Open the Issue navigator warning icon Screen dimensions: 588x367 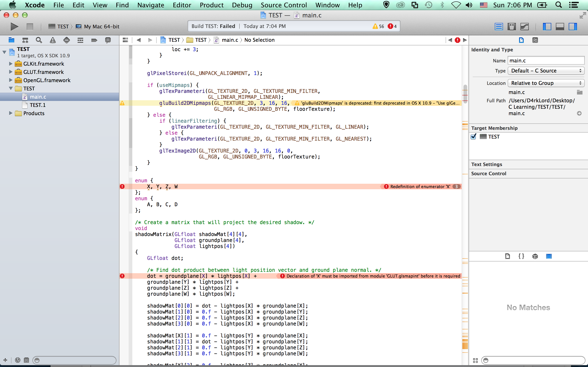[x=53, y=40]
